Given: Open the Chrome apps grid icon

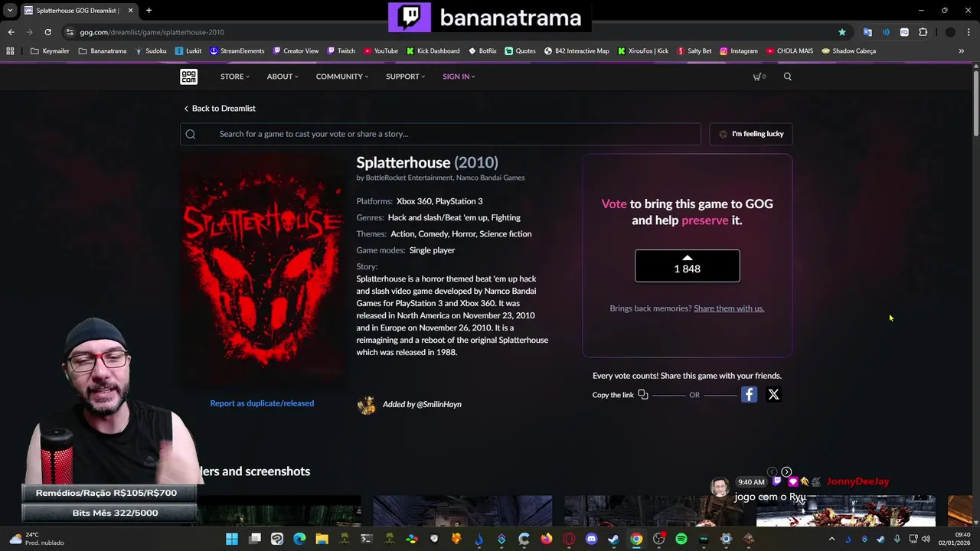Looking at the screenshot, I should 10,51.
